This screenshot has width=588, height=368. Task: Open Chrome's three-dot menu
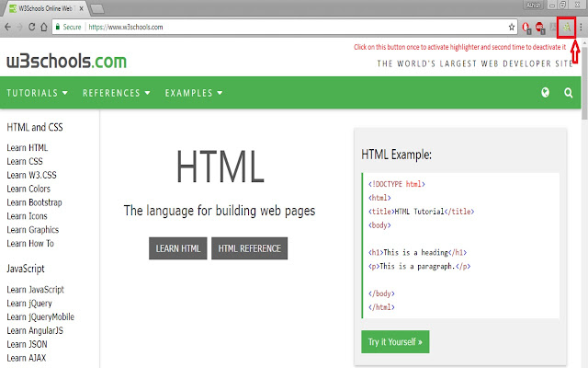pos(581,27)
